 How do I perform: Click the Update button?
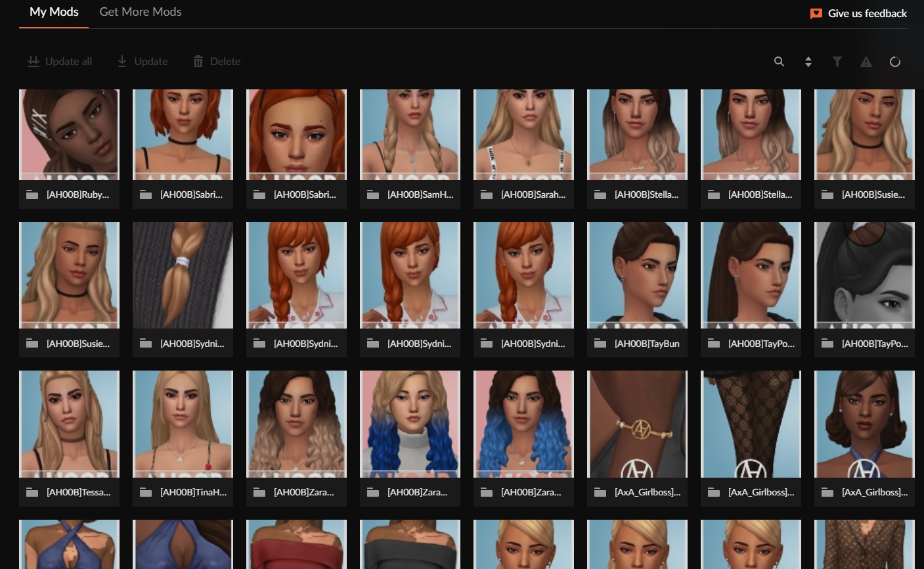[143, 61]
